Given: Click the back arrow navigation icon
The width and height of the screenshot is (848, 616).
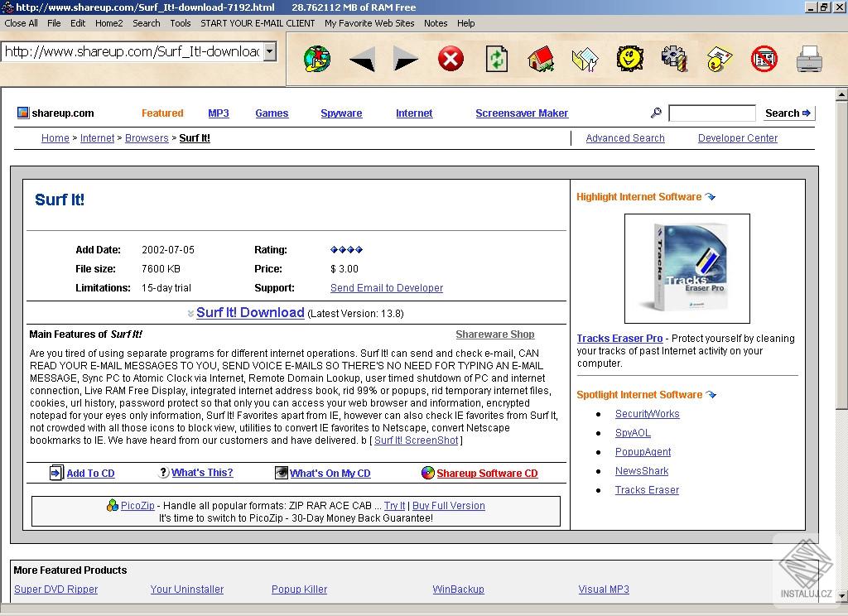Looking at the screenshot, I should coord(362,59).
